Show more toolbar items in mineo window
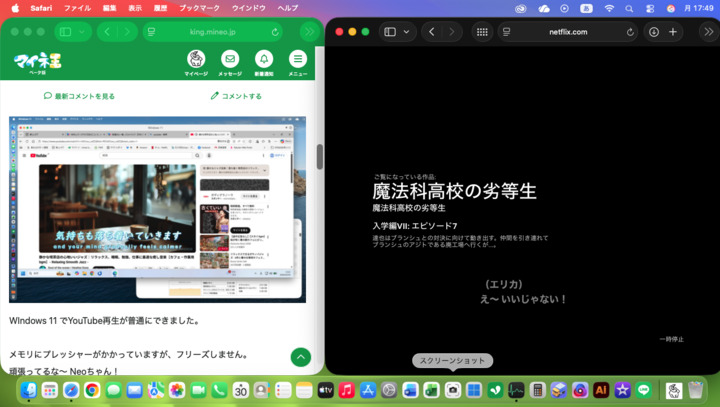The height and width of the screenshot is (407, 720). (x=309, y=32)
